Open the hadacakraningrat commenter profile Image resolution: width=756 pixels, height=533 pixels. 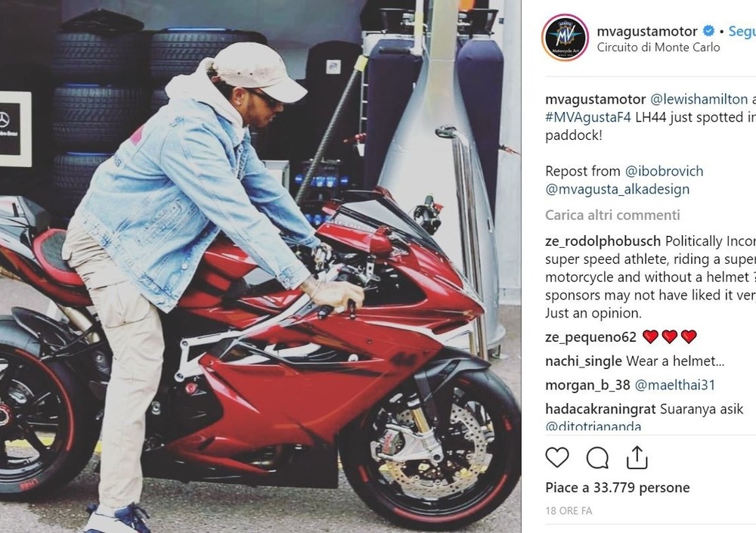click(600, 409)
